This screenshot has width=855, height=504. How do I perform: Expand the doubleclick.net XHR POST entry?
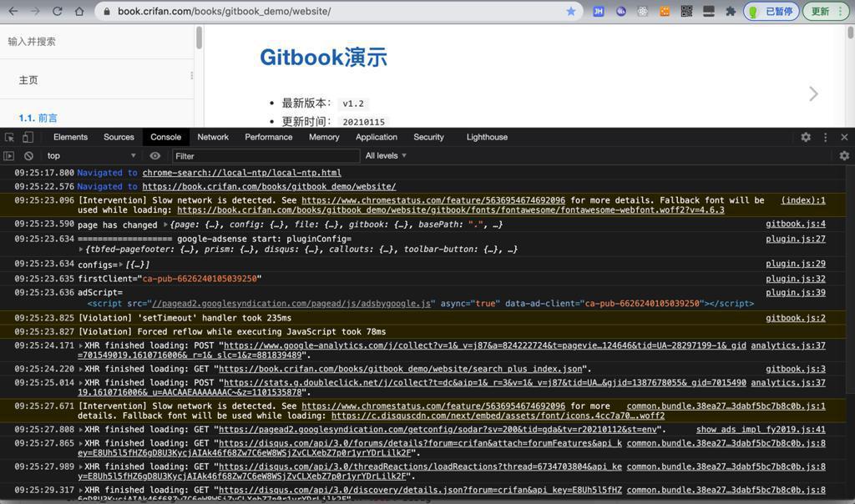click(x=81, y=382)
